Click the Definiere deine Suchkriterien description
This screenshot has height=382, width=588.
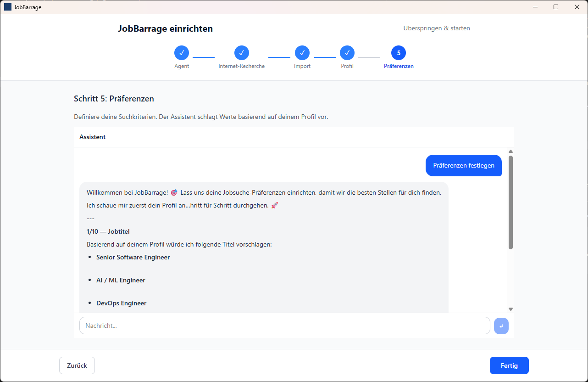coord(201,117)
